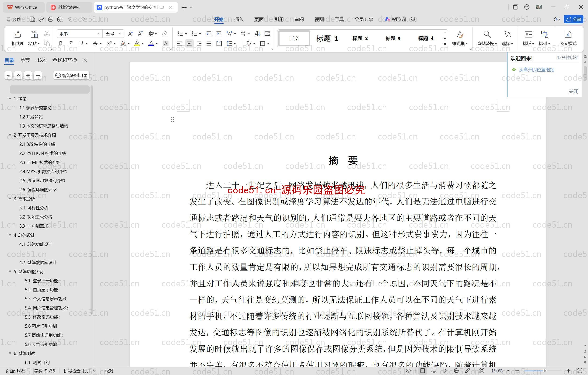Toggle bold formatting
588x375 pixels.
(61, 43)
